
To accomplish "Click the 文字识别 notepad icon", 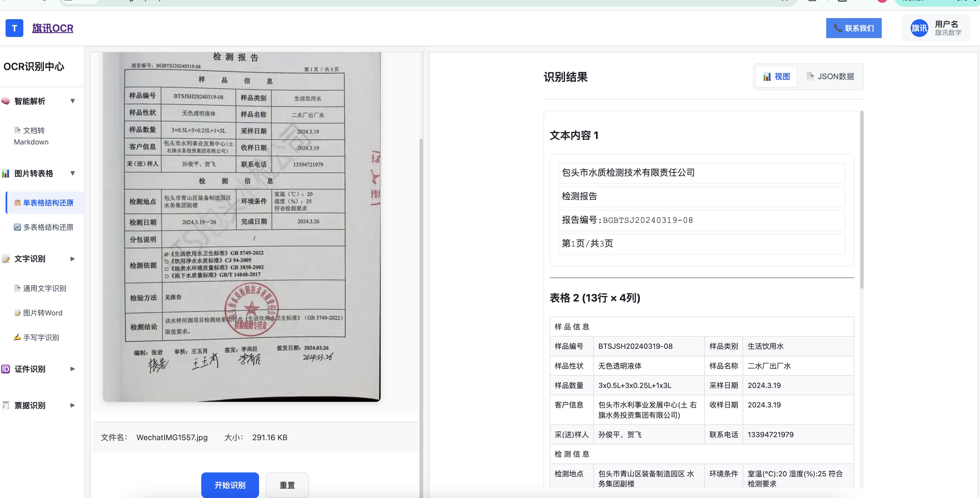I will (x=6, y=259).
